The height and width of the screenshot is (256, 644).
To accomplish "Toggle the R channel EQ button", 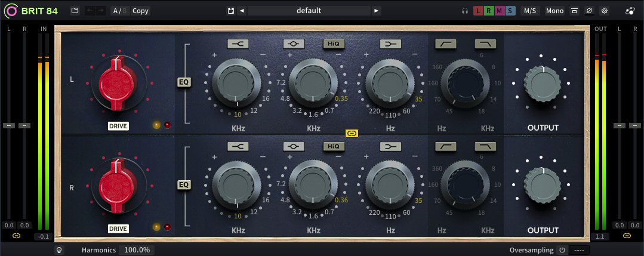I will tap(184, 185).
